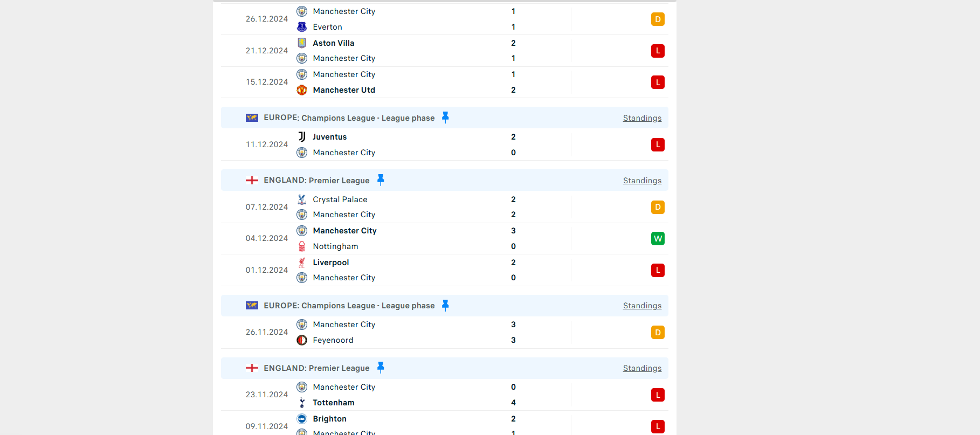Toggle pin for first Champions League header
The image size is (980, 435).
(445, 118)
